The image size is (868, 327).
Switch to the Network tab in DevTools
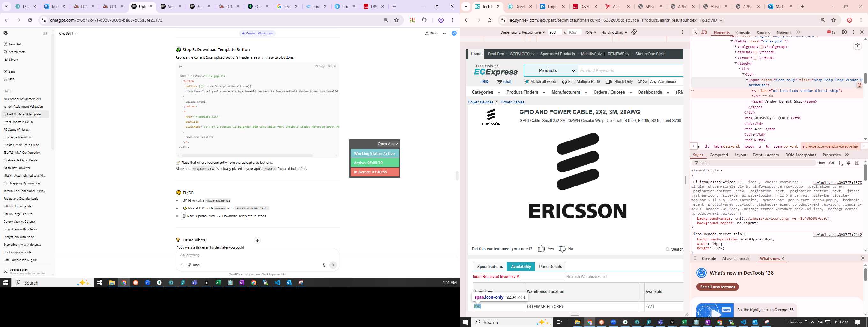784,32
